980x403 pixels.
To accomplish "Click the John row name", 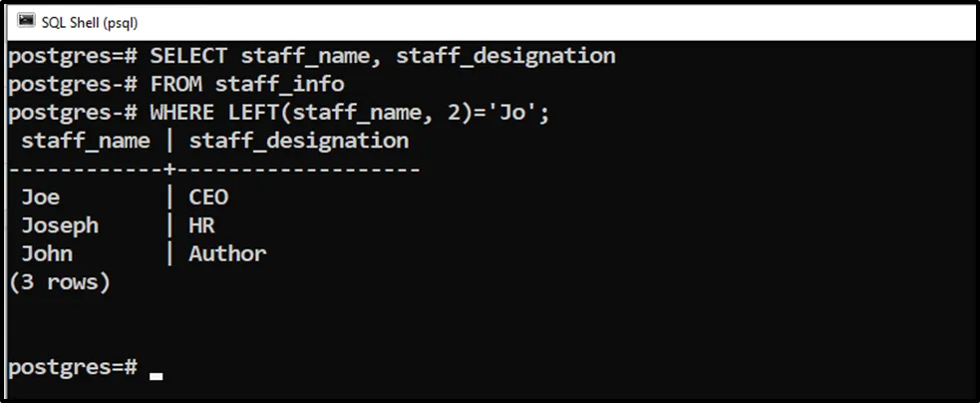I will coord(47,253).
